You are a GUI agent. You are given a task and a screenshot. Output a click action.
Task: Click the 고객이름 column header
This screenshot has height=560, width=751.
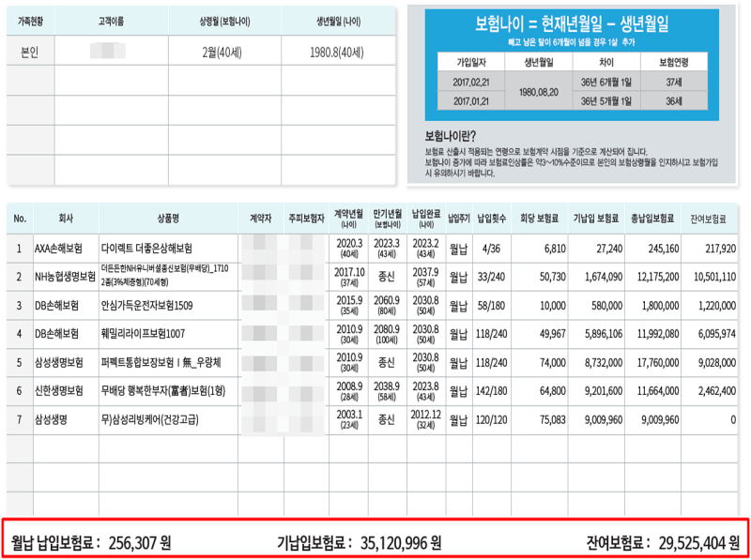(x=112, y=22)
